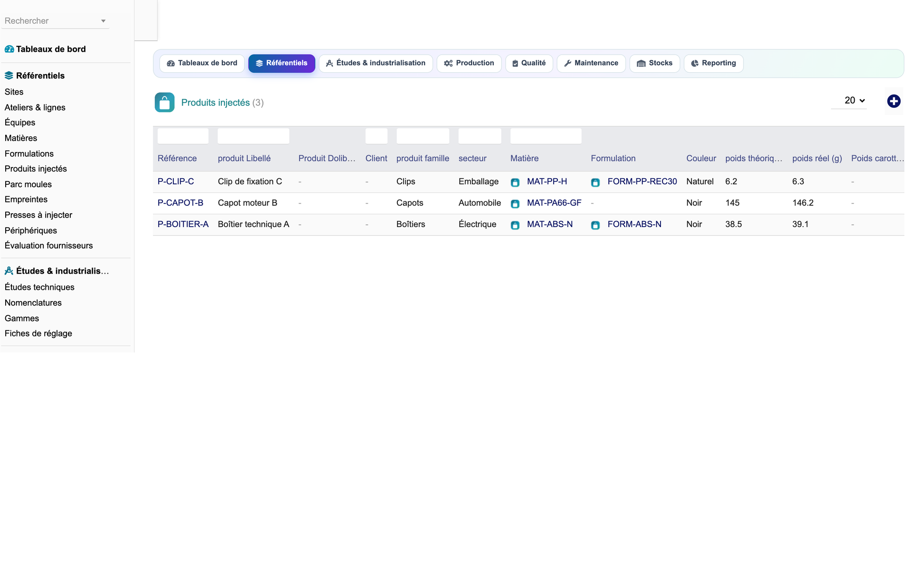This screenshot has width=924, height=572.
Task: Open Produits injectés in the sidebar
Action: pyautogui.click(x=36, y=169)
